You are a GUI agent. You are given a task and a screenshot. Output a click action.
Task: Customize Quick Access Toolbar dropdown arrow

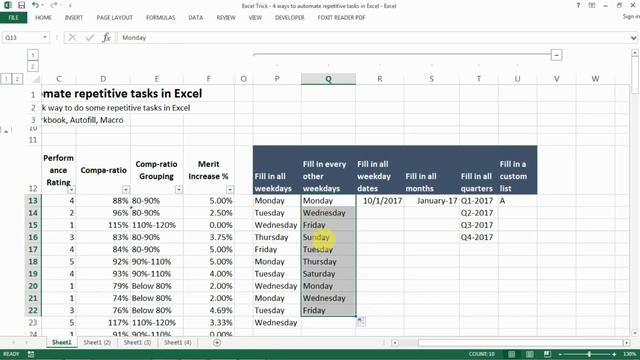click(70, 6)
